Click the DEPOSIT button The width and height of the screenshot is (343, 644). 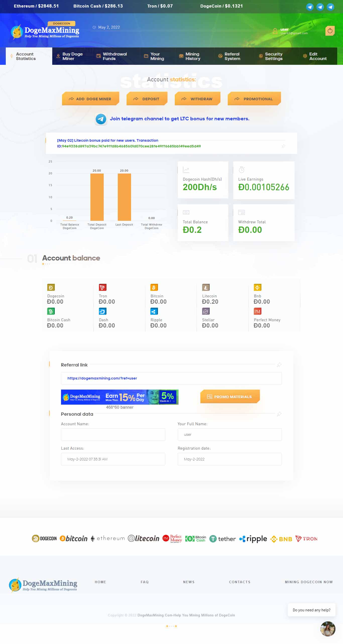pyautogui.click(x=147, y=99)
